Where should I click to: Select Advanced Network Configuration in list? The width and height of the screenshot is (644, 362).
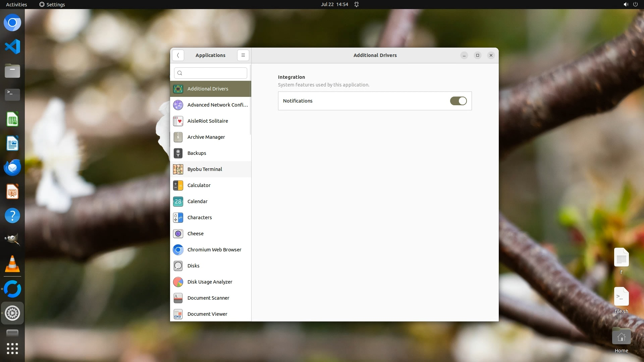point(211,105)
